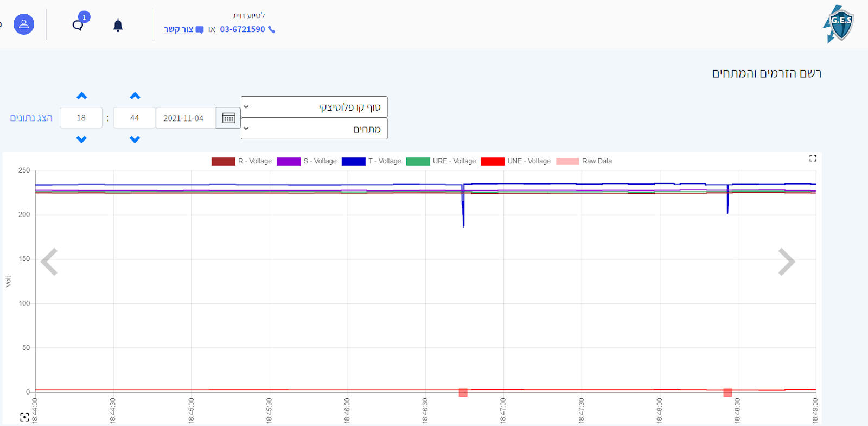Viewport: 868px width, 426px height.
Task: Go to next chart time range
Action: click(787, 262)
